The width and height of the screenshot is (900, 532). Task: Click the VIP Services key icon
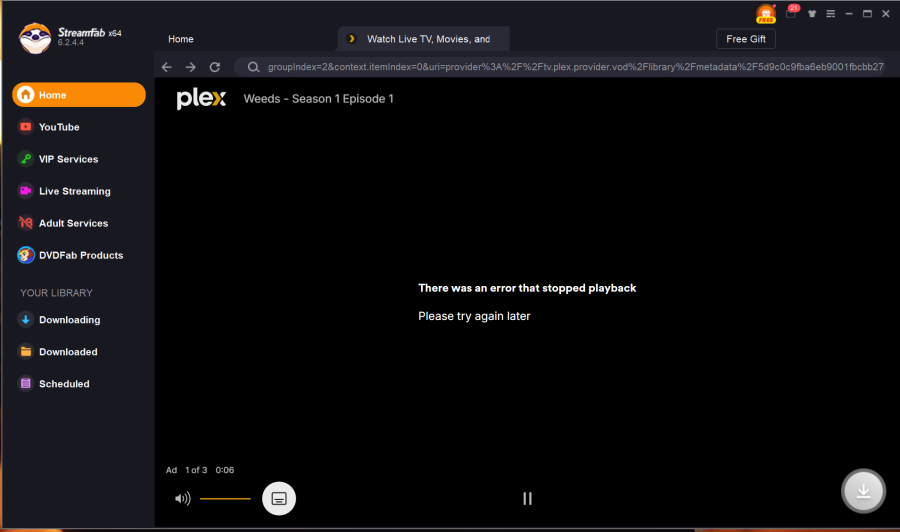click(x=25, y=159)
